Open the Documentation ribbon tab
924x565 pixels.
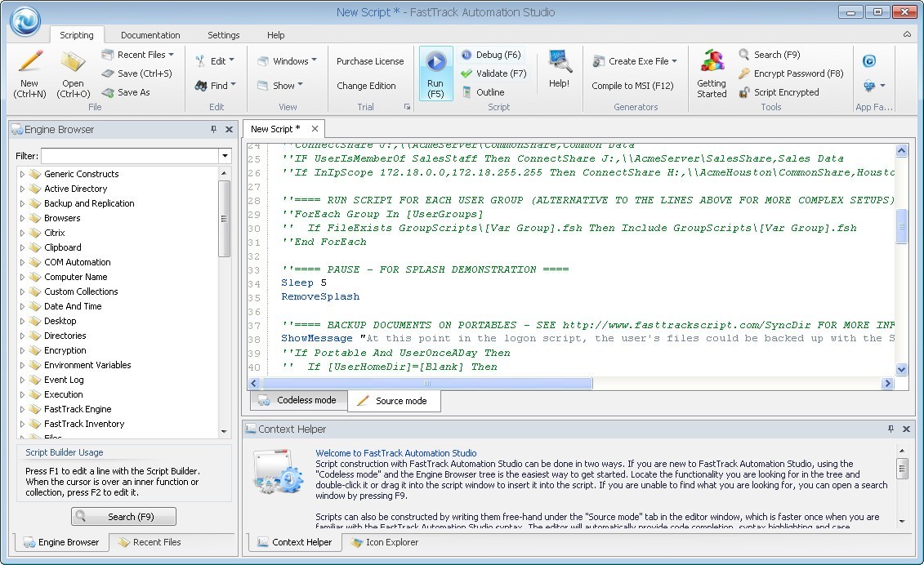150,35
